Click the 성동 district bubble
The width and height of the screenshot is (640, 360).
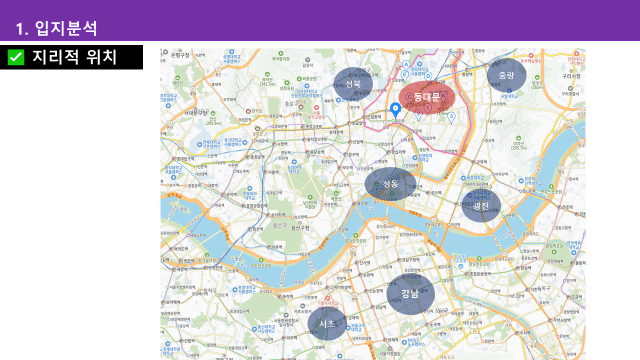(391, 184)
